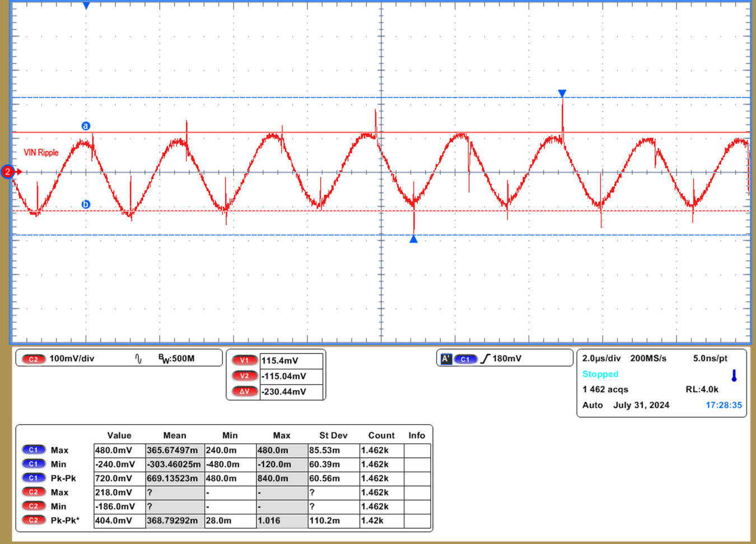
Task: Click the trigger position marker at top edge
Action: point(86,6)
